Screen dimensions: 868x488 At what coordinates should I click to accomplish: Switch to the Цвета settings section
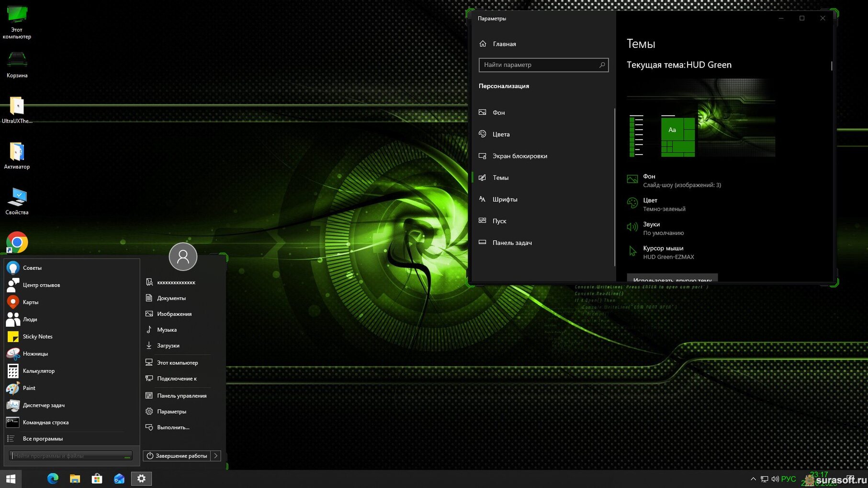[x=501, y=134]
